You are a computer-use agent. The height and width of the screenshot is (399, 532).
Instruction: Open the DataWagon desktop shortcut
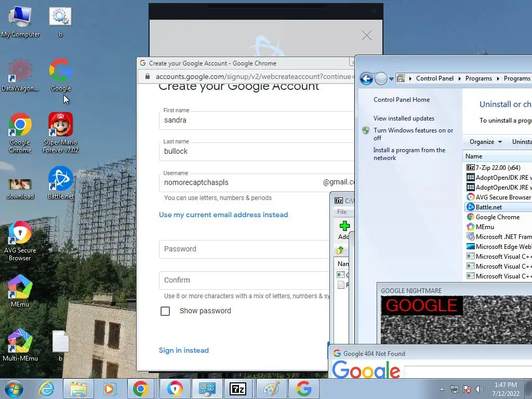(20, 75)
